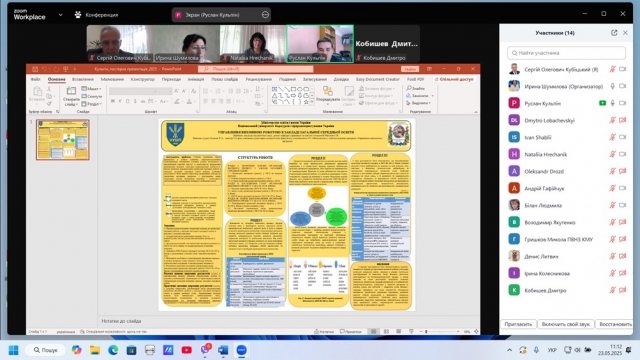
Task: Open File Explorer from the taskbar
Action: (x=95, y=350)
